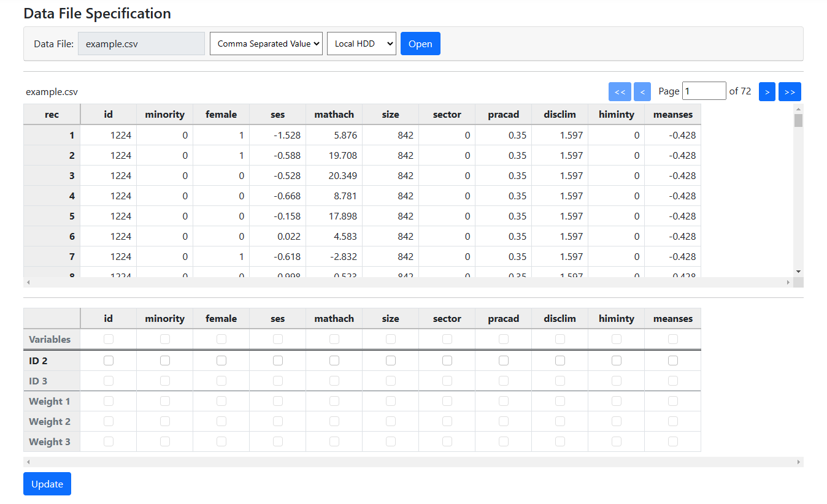827x504 pixels.
Task: Go to the previous page of records
Action: [642, 91]
